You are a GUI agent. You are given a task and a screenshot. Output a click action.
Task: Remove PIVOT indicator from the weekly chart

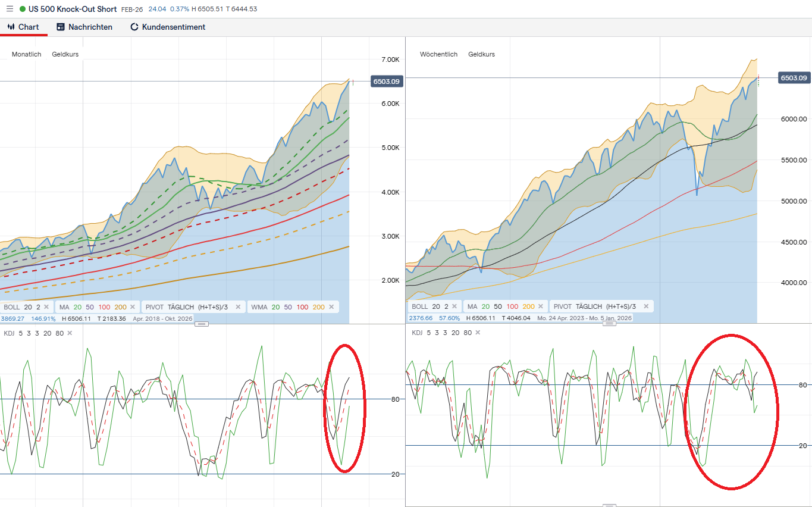coord(645,306)
